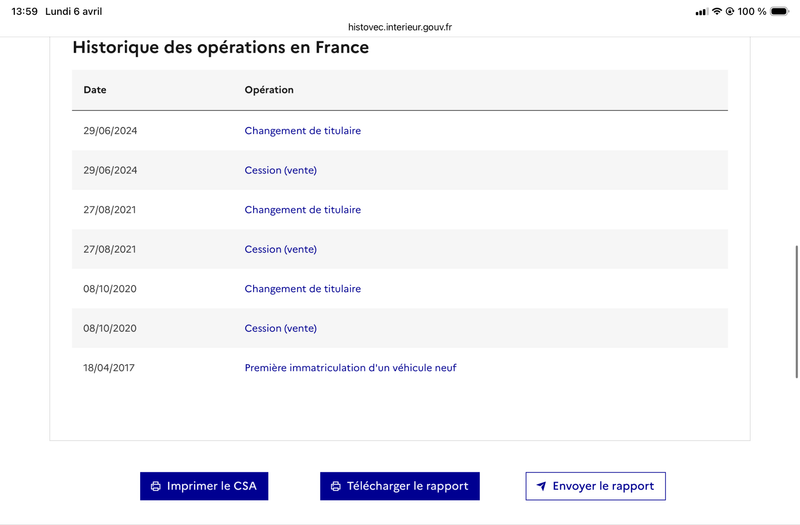Click printer icon on Imprimer le CSA
This screenshot has height=525, width=800.
(x=155, y=487)
